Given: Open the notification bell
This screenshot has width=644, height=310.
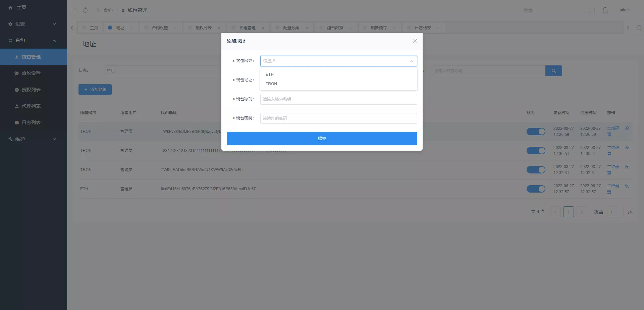Looking at the screenshot, I should pos(605,10).
